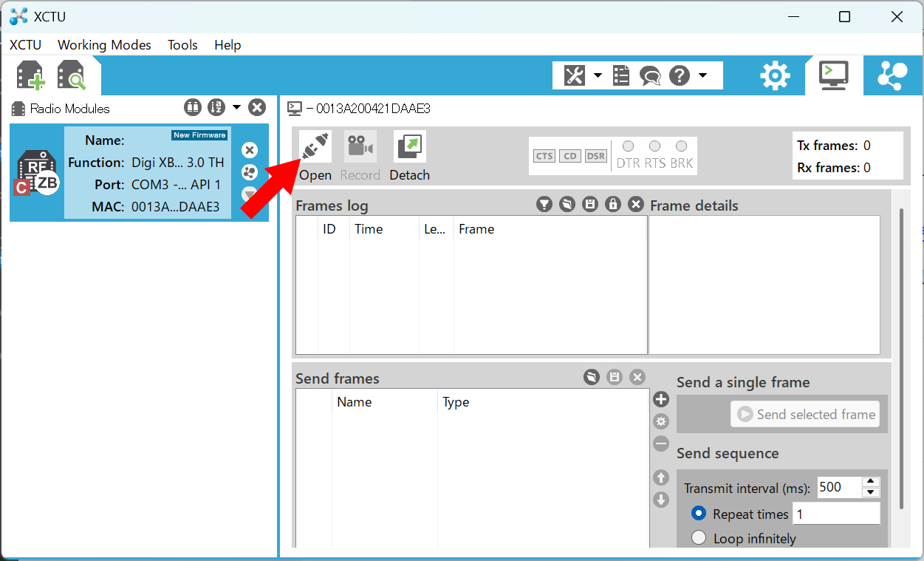This screenshot has height=561, width=924.
Task: Expand the Radio Modules sort dropdown arrow
Action: tap(236, 108)
